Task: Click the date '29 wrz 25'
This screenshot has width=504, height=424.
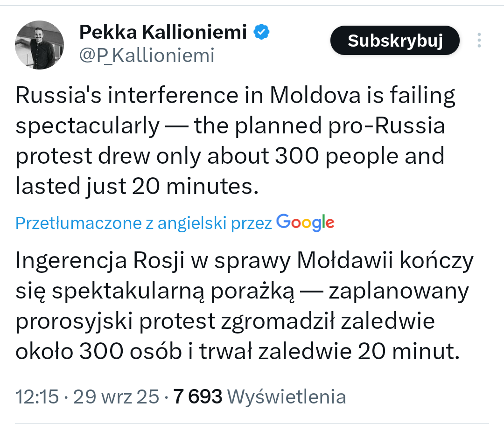Action: (x=116, y=397)
